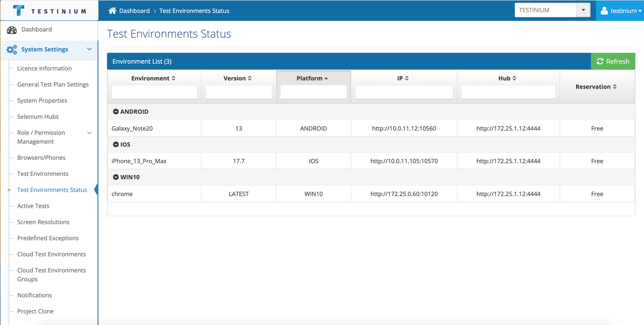The width and height of the screenshot is (644, 325).
Task: Sort by IP column sort icon
Action: pyautogui.click(x=407, y=78)
